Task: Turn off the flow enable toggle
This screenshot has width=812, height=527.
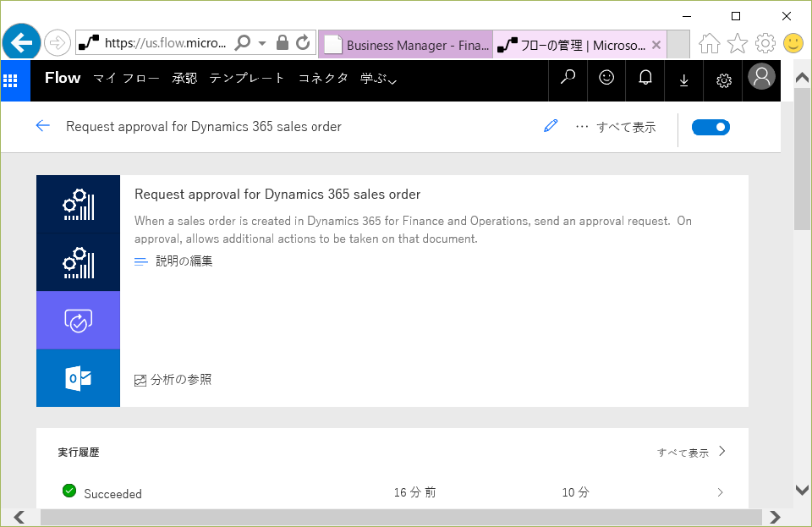Action: click(x=710, y=127)
